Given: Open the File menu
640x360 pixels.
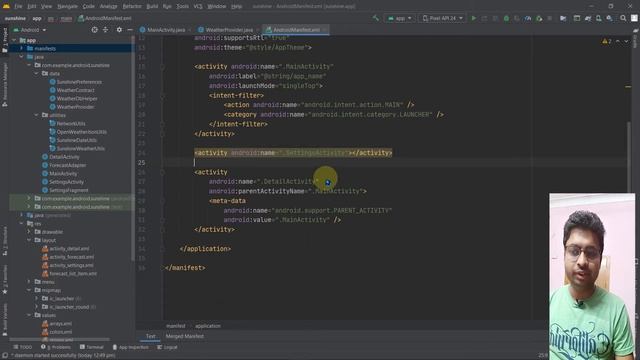Looking at the screenshot, I should pos(18,7).
